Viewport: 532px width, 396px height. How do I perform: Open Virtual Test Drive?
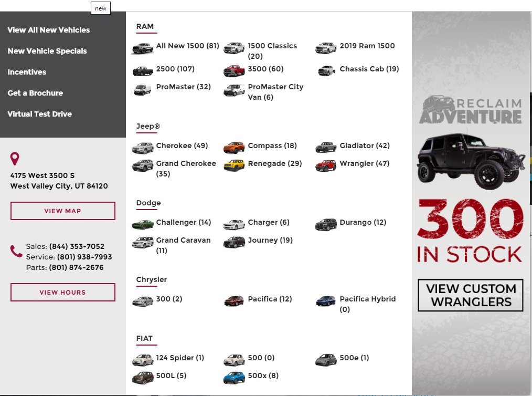(x=40, y=114)
